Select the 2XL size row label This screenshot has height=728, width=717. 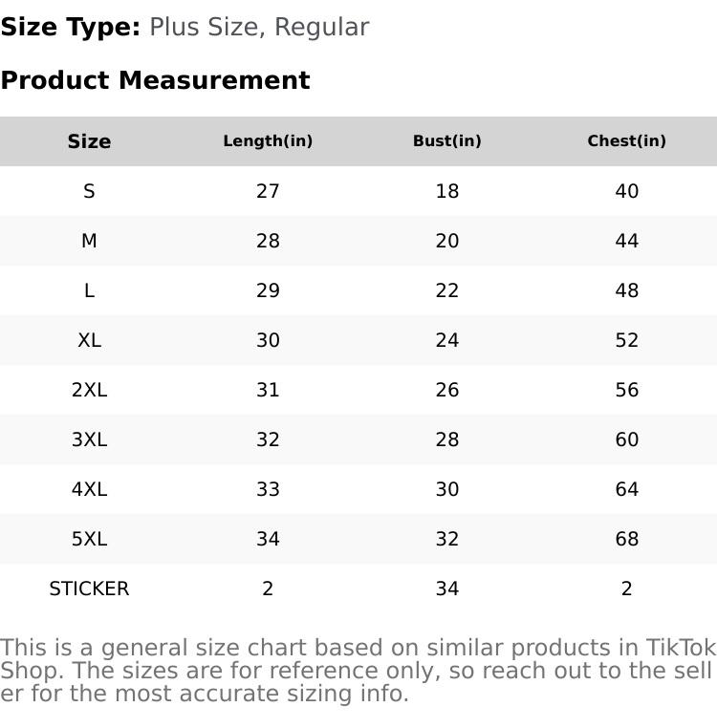89,390
